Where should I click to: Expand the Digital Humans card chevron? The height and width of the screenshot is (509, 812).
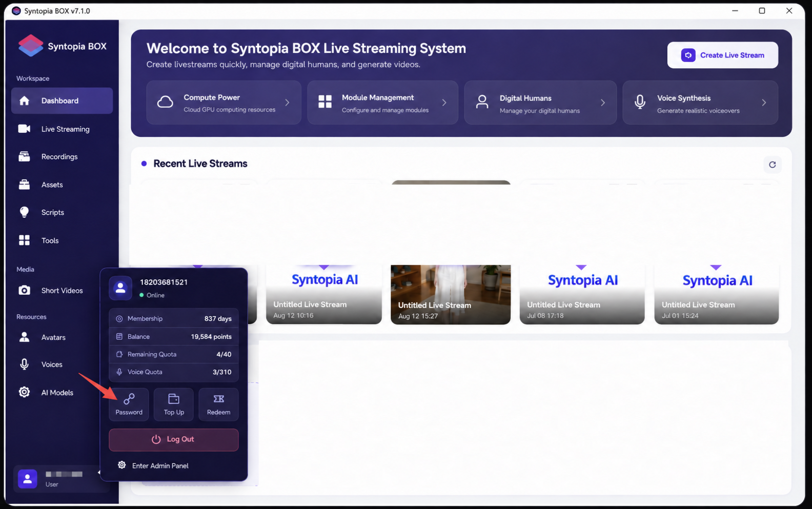coord(603,103)
